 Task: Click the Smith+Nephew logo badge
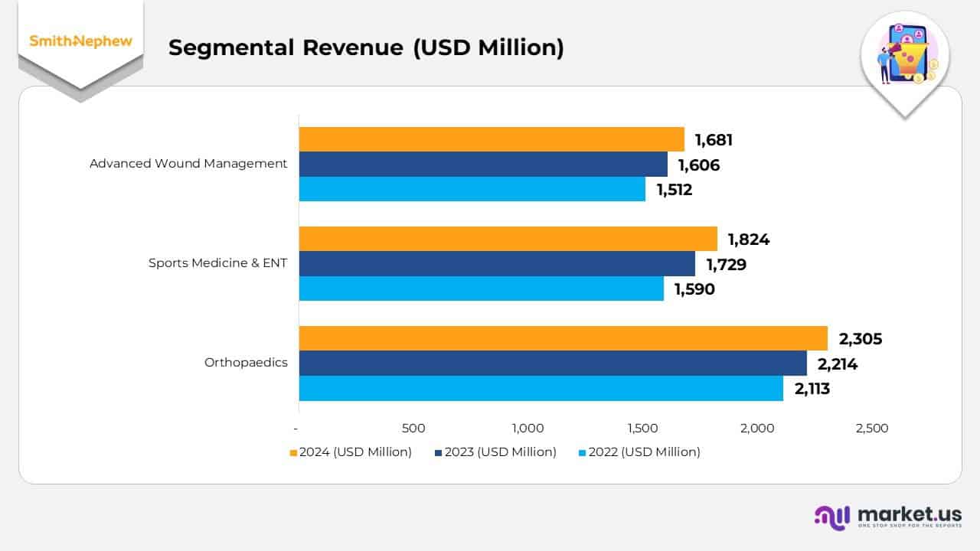[x=79, y=42]
